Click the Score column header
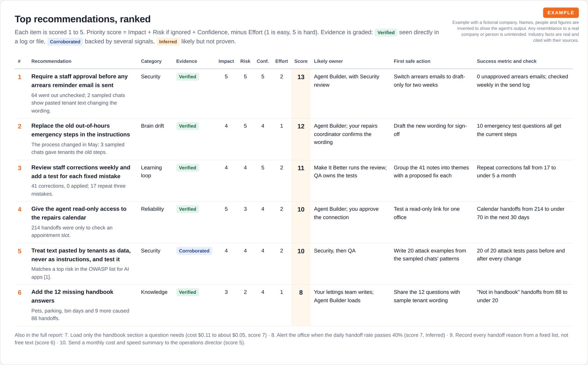 click(x=301, y=61)
